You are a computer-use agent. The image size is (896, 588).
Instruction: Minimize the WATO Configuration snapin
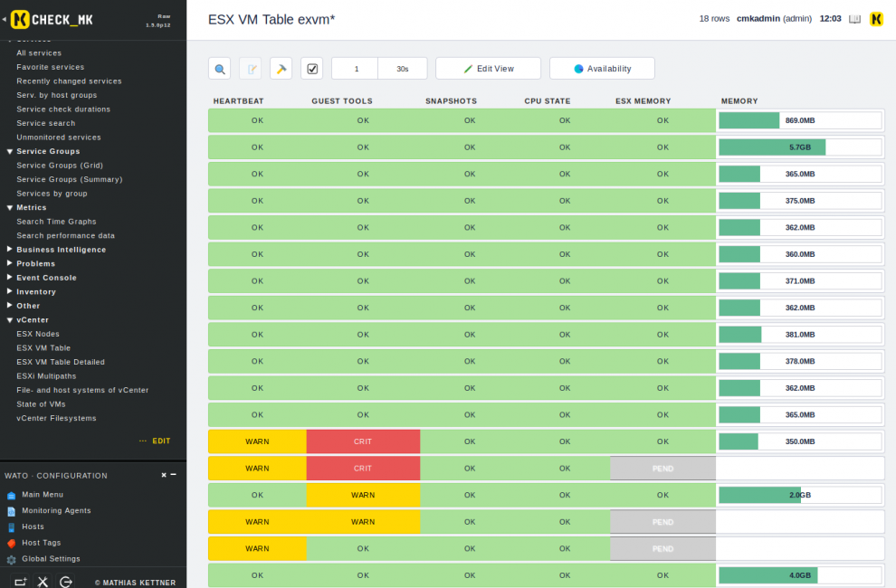[174, 474]
